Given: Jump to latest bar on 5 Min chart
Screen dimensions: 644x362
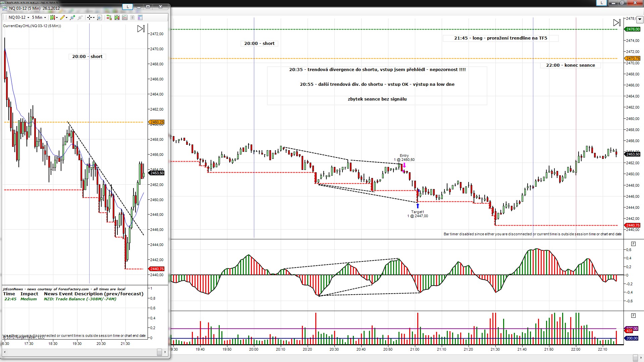Looking at the screenshot, I should pos(141,29).
